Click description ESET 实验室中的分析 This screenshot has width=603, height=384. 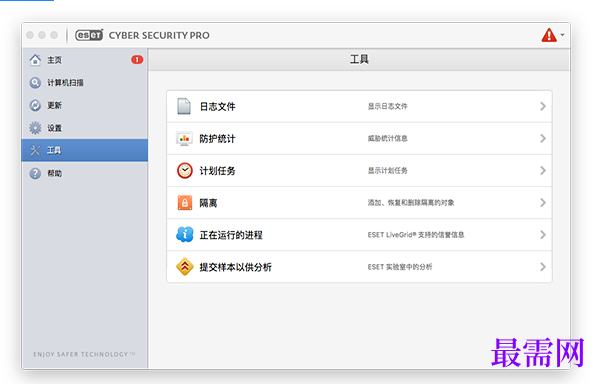400,267
